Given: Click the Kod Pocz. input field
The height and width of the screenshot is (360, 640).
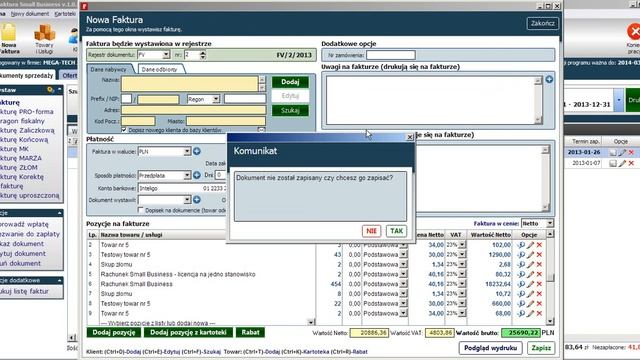Looking at the screenshot, I should click(138, 121).
